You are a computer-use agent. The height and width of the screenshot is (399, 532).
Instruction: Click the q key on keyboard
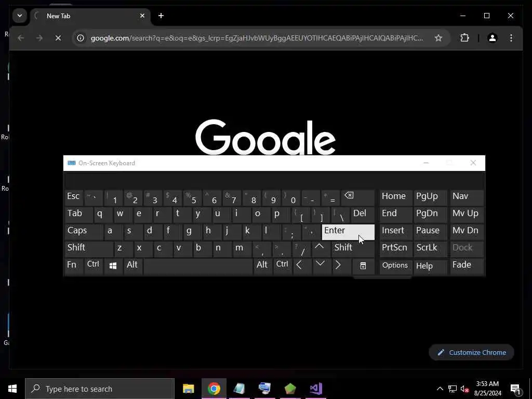tap(103, 214)
